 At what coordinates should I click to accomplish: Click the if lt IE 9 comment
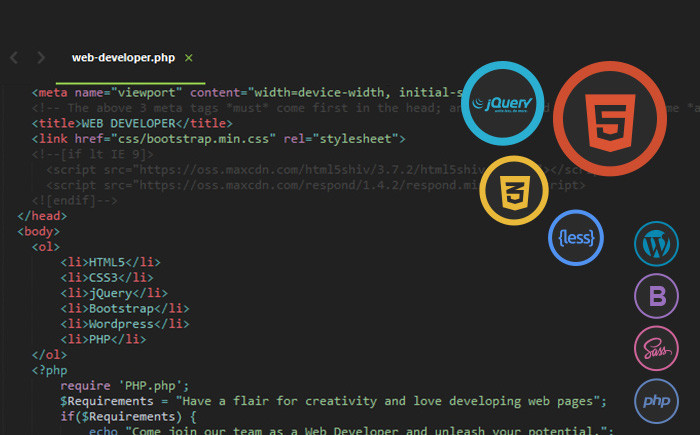92,154
